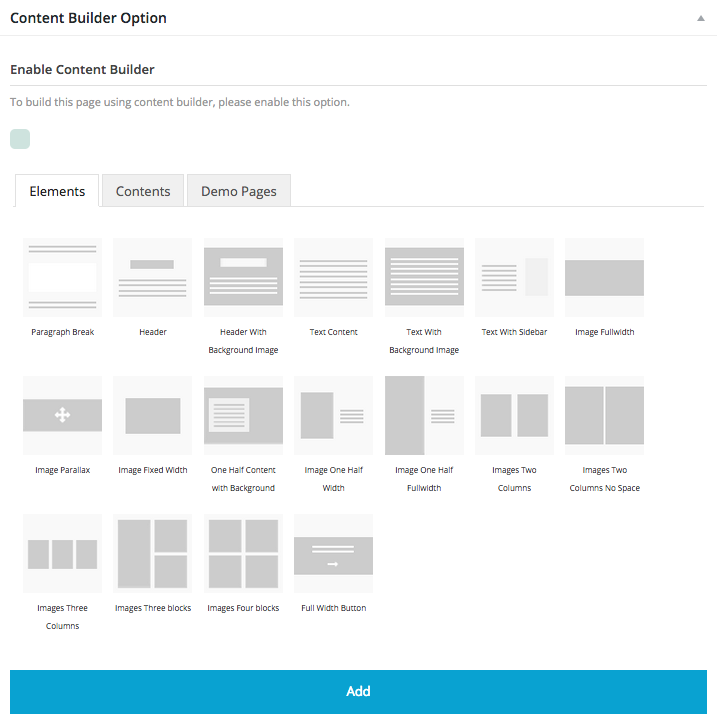This screenshot has width=717, height=726.
Task: Select the Images Two Columns element
Action: [x=514, y=415]
